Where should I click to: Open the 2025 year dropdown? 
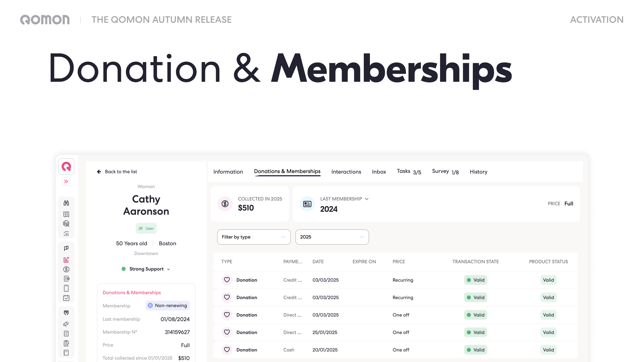(332, 237)
